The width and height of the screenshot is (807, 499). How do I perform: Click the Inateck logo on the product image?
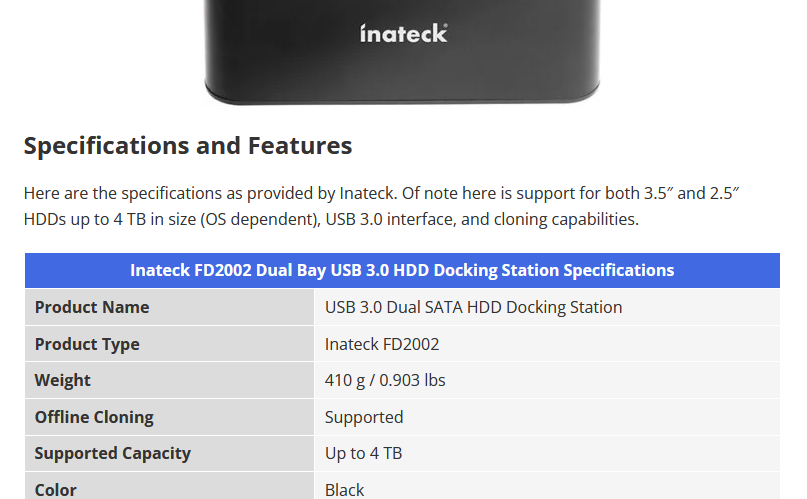point(404,33)
